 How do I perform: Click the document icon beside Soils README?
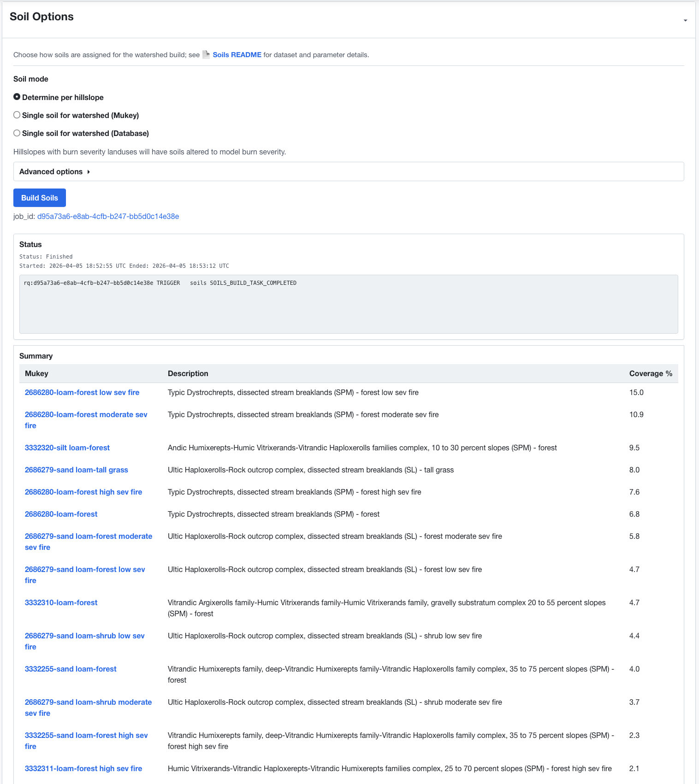pyautogui.click(x=206, y=54)
